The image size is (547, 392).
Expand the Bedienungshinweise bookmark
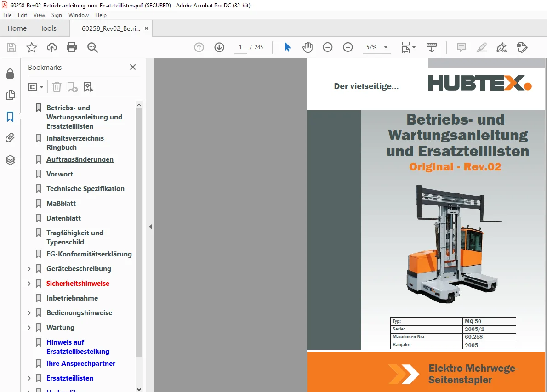click(29, 313)
